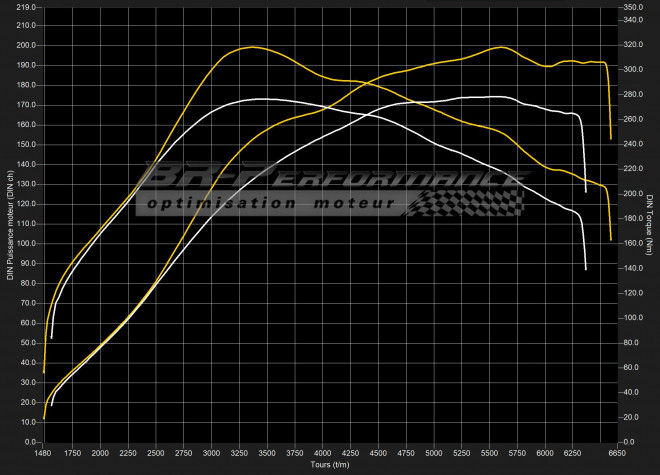
Task: Click the 'DIN Torque (Nm)' axis title
Action: click(649, 223)
